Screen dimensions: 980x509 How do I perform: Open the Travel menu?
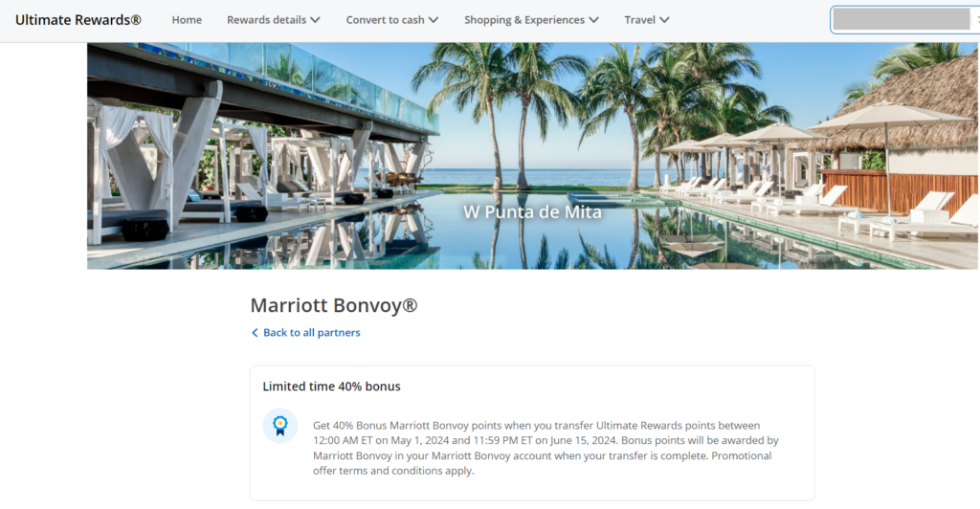click(646, 20)
